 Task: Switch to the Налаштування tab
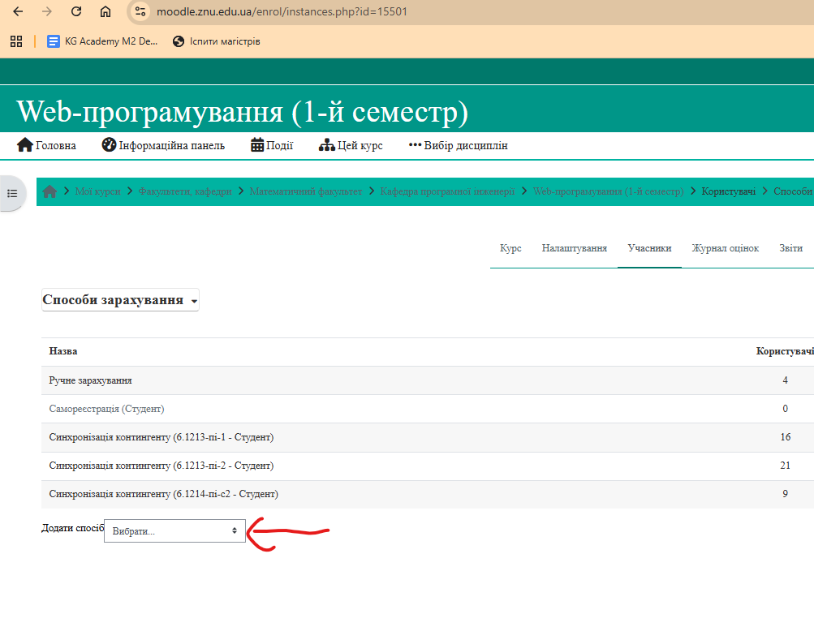point(574,248)
